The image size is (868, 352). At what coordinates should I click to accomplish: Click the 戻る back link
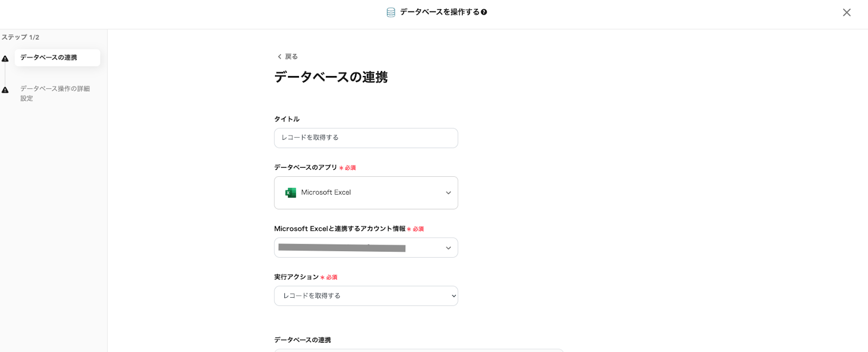(291, 56)
